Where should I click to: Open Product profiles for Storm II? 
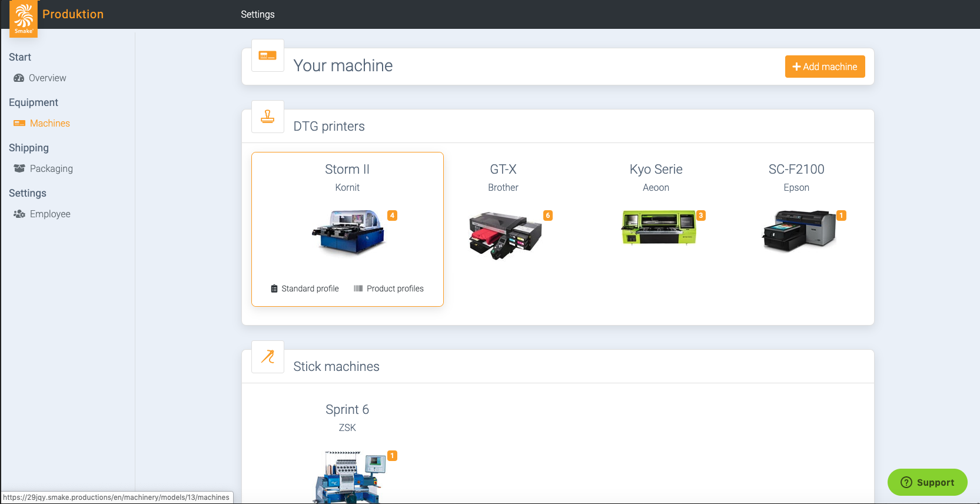pyautogui.click(x=388, y=289)
